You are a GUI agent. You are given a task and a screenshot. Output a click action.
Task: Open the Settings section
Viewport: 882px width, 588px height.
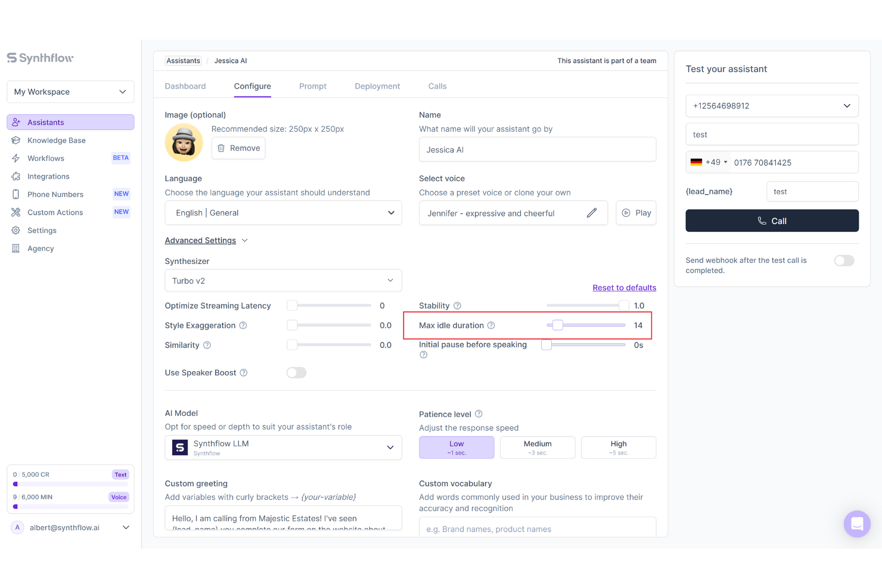pyautogui.click(x=42, y=230)
